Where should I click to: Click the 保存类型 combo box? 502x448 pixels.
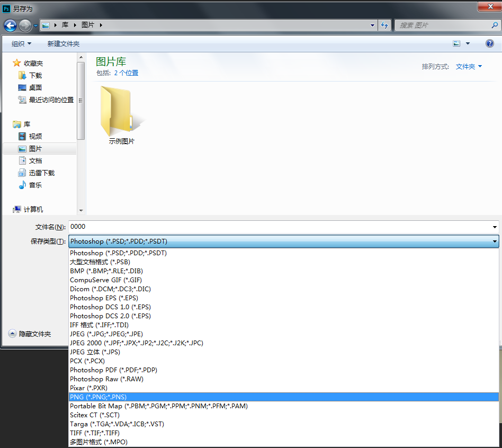click(284, 241)
